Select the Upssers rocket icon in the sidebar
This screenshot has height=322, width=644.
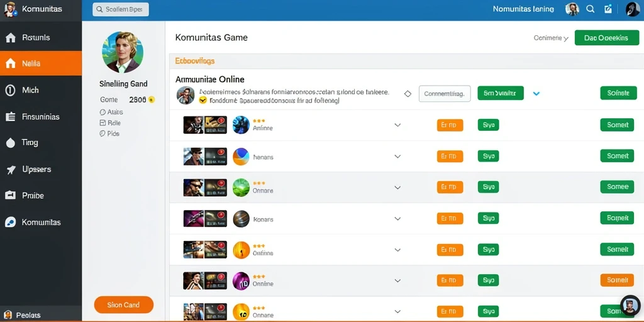(x=11, y=170)
